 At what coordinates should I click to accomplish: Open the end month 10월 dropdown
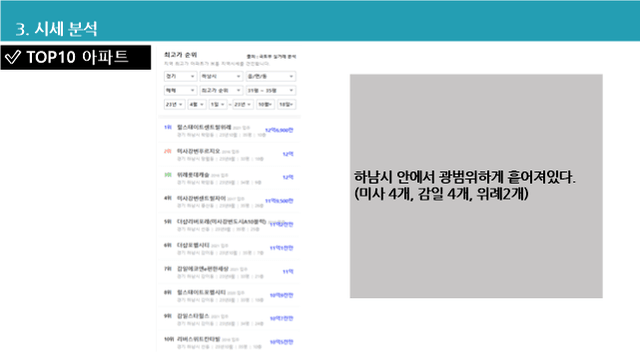[x=265, y=104]
